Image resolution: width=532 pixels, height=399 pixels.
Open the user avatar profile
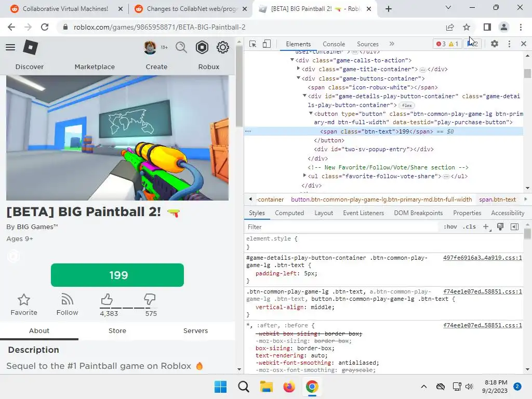click(x=150, y=47)
